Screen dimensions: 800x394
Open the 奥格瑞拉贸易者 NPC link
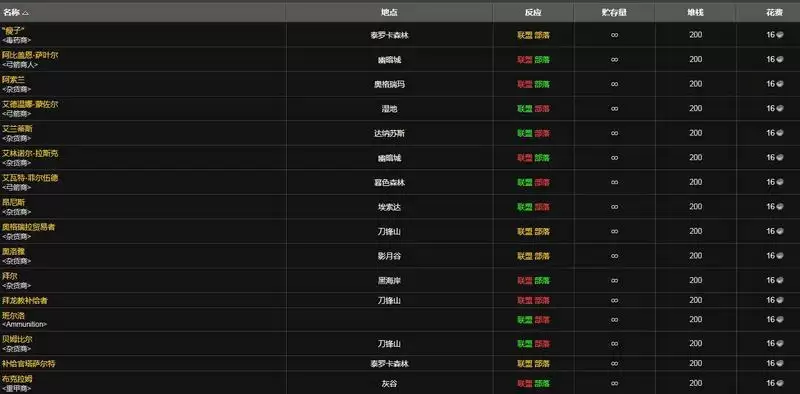tap(29, 227)
